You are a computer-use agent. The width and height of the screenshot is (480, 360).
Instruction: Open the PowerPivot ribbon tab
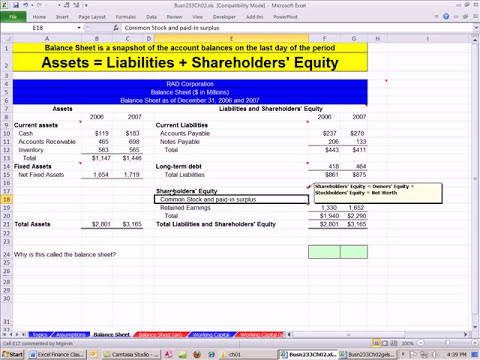pos(285,17)
